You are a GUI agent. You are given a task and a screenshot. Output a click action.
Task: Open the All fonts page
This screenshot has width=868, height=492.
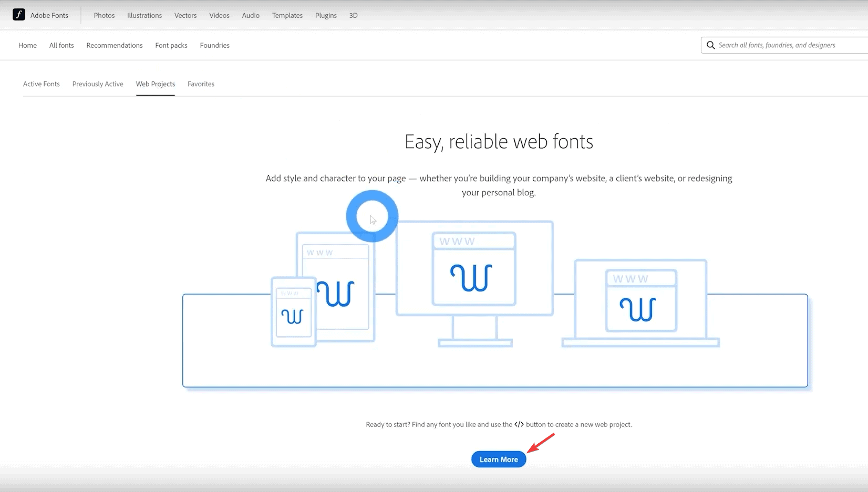[61, 45]
